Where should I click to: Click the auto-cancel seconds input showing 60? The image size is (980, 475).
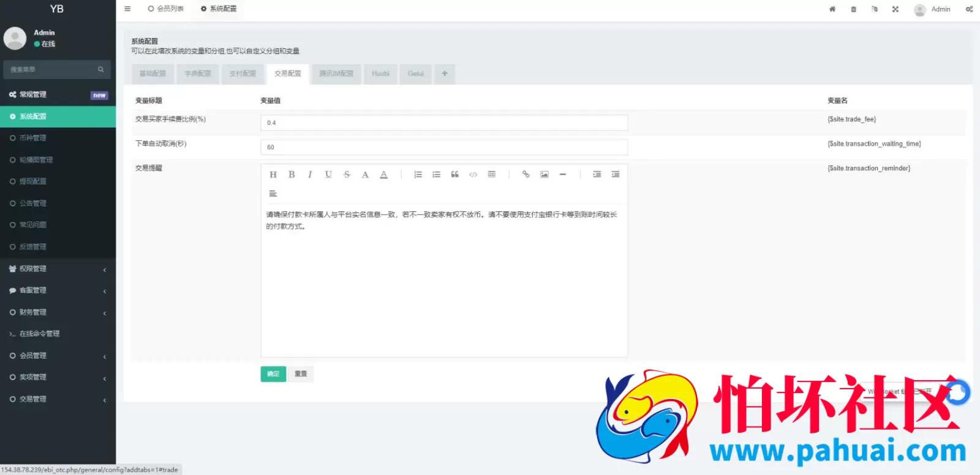pos(444,147)
